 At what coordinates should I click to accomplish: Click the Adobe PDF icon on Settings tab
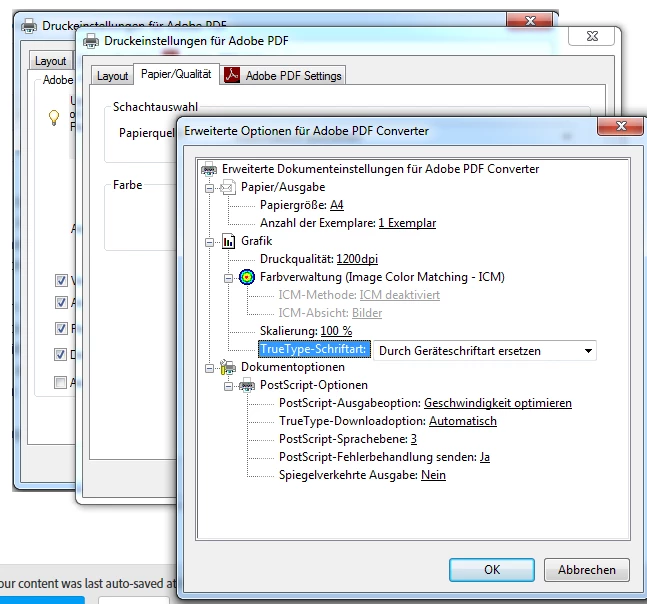click(232, 76)
